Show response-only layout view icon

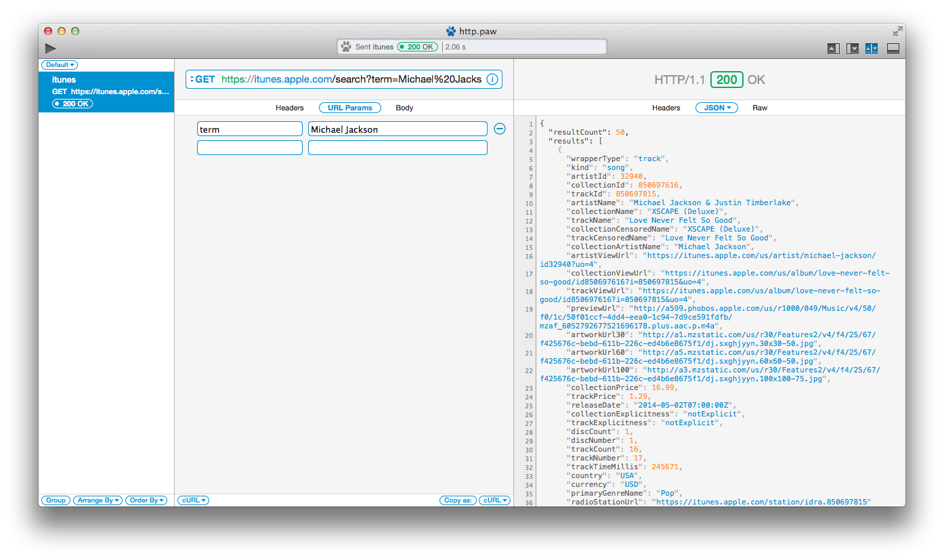coord(853,49)
